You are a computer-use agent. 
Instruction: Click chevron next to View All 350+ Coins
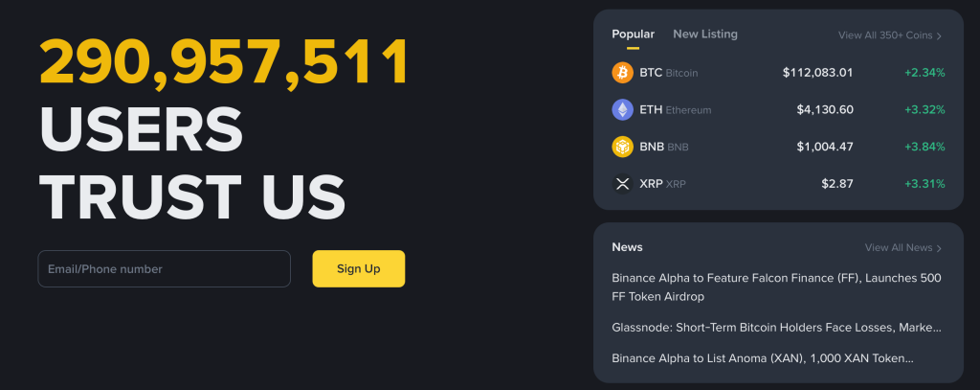[x=940, y=36]
